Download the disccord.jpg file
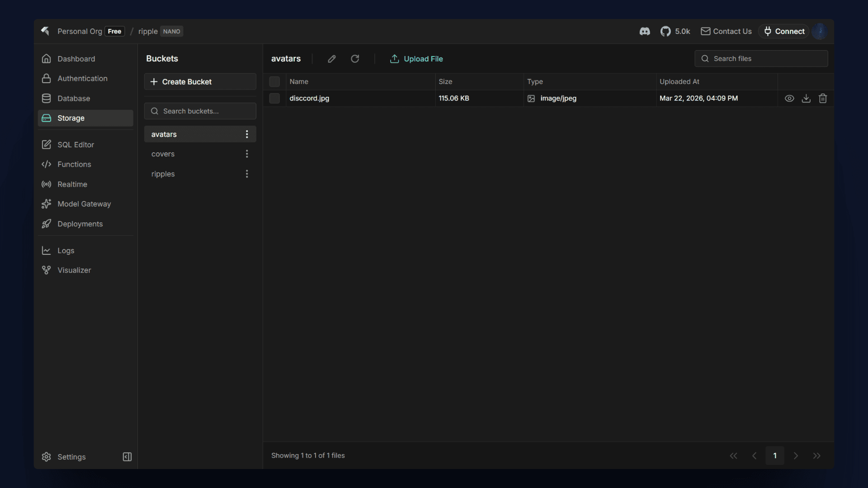868x488 pixels. [x=806, y=98]
